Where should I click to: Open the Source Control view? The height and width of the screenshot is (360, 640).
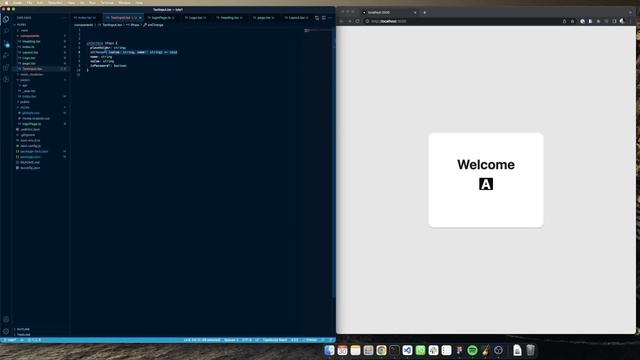[x=6, y=43]
